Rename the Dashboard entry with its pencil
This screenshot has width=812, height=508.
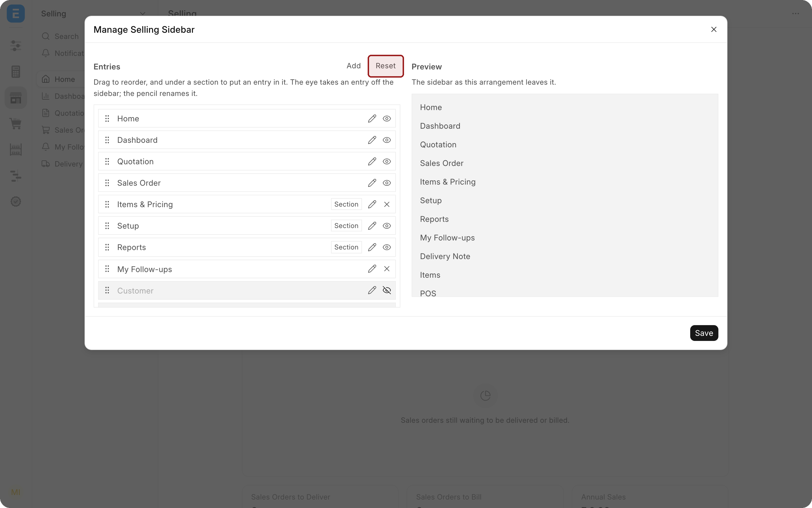coord(372,140)
